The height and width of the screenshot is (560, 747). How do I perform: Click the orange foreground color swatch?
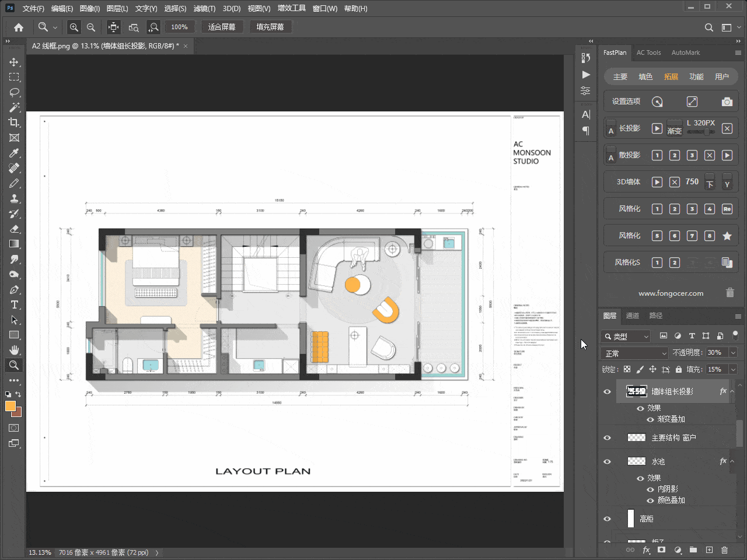(10, 406)
